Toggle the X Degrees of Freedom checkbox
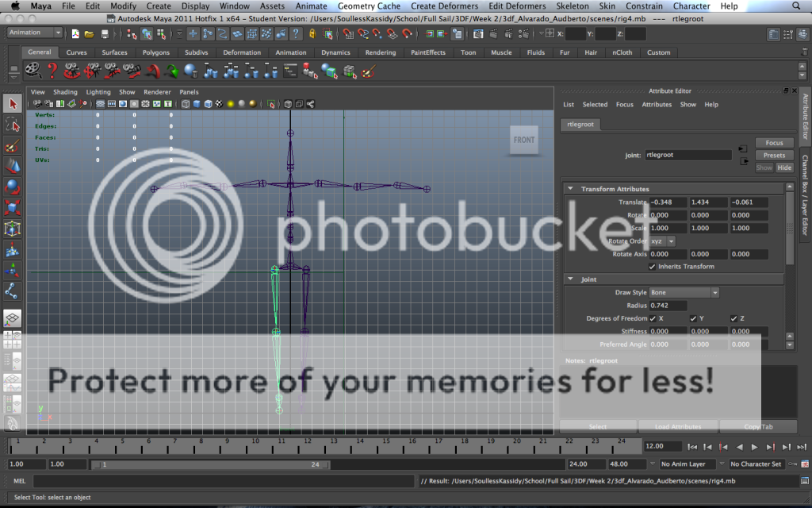This screenshot has width=812, height=508. [x=653, y=318]
